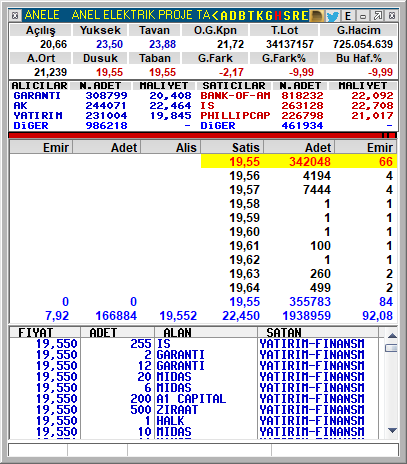Click the Dusuk header cell
The image size is (407, 464).
pos(100,58)
